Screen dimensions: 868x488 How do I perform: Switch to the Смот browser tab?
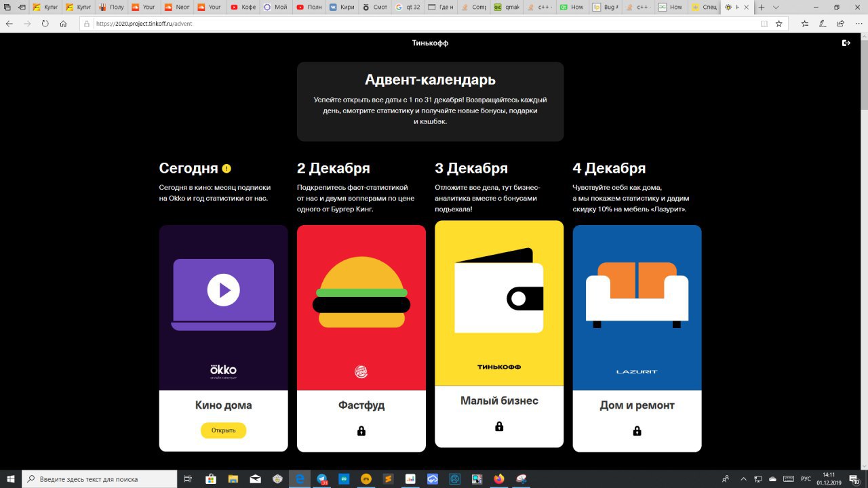click(x=375, y=7)
